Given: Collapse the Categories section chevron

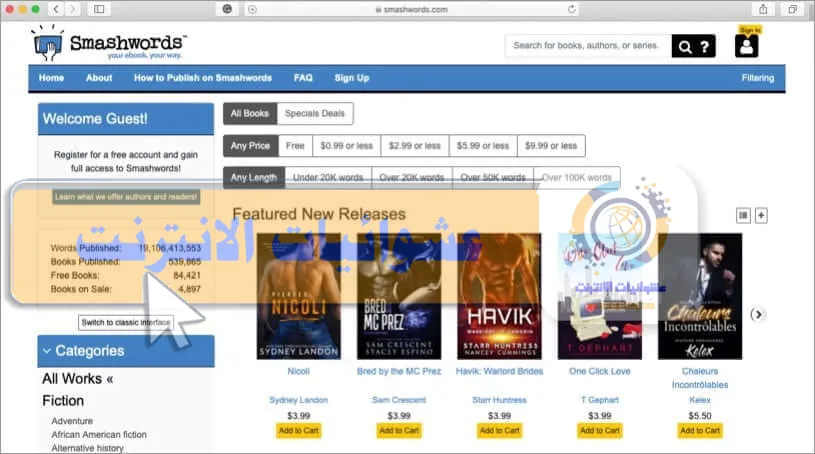Looking at the screenshot, I should click(x=47, y=351).
